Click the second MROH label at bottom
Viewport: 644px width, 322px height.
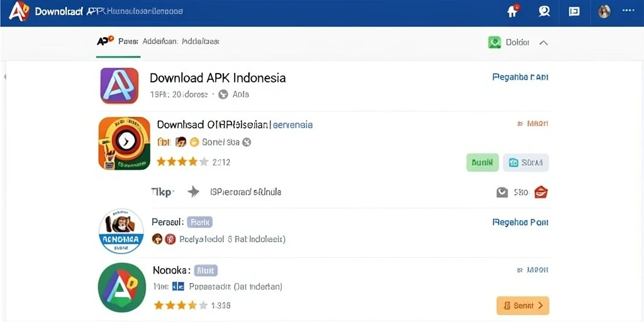(532, 270)
